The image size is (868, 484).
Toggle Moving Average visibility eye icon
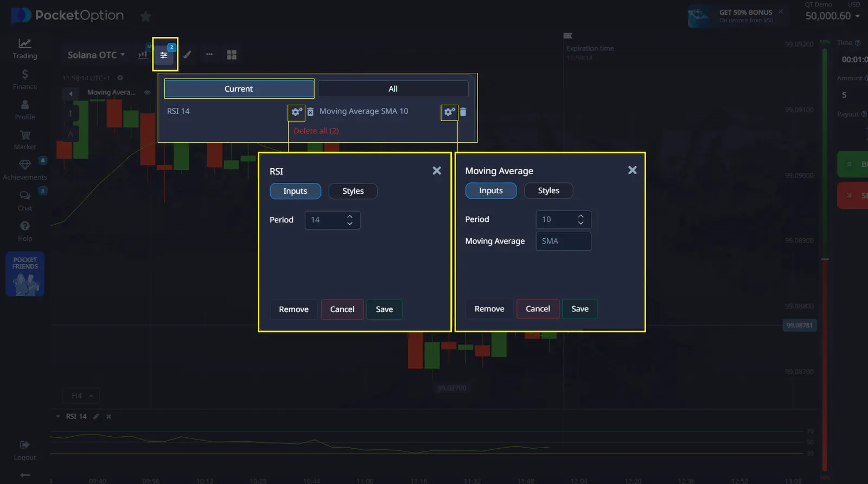(147, 93)
